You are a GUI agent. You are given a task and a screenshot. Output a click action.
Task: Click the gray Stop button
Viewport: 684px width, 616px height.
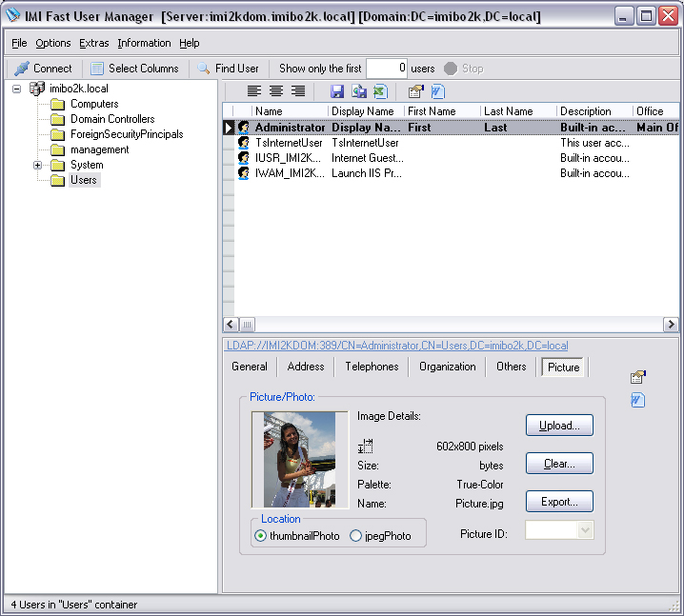[x=464, y=69]
